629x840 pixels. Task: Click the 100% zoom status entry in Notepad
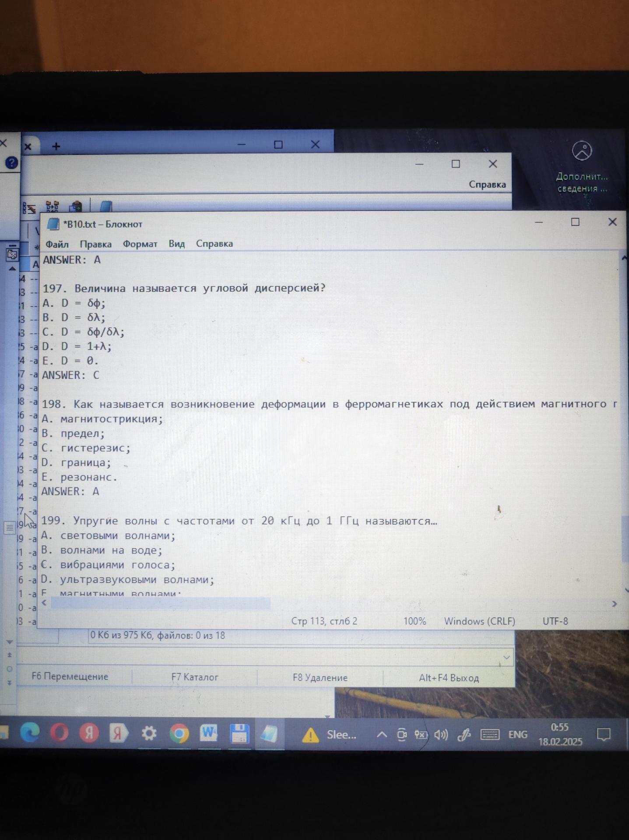(x=415, y=621)
